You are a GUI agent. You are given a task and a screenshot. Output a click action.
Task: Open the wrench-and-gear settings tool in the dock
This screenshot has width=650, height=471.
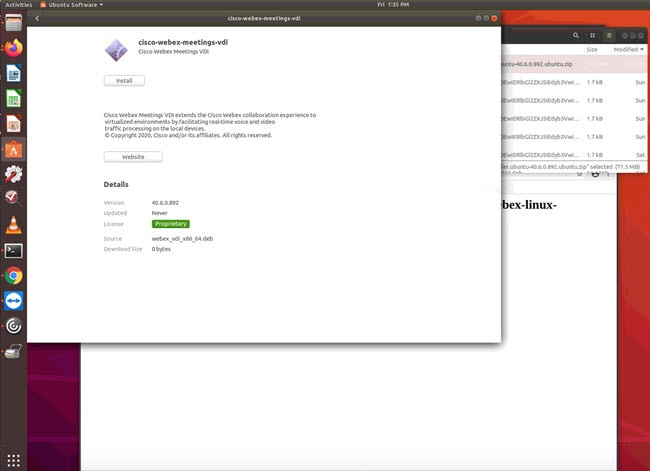point(13,174)
